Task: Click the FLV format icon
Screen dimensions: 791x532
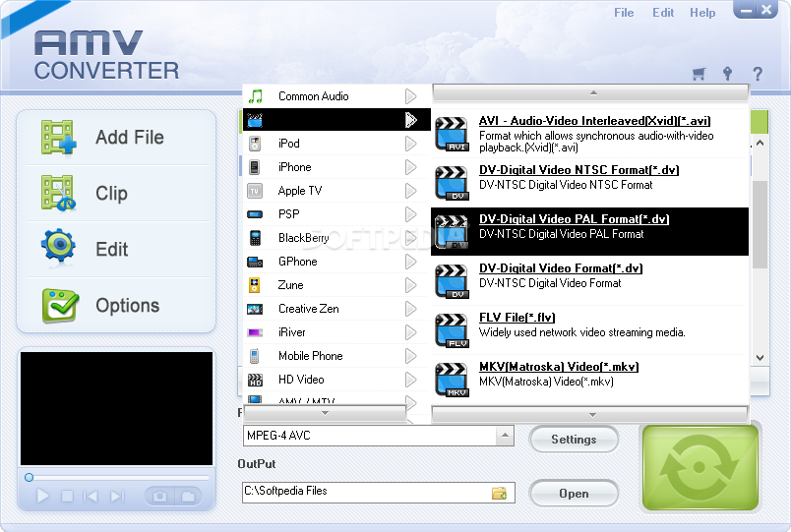Action: tap(452, 330)
